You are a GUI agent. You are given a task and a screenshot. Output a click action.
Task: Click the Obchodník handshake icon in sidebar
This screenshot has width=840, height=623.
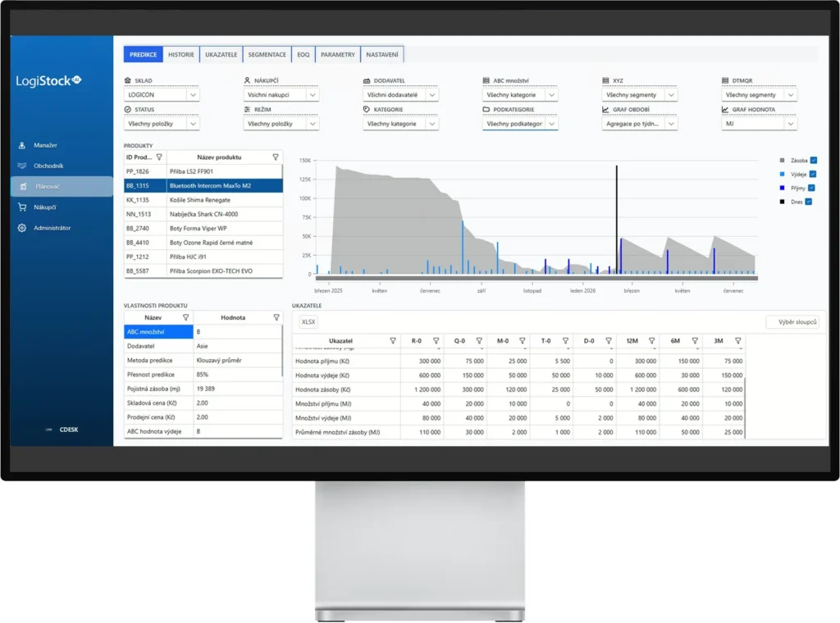coord(22,166)
